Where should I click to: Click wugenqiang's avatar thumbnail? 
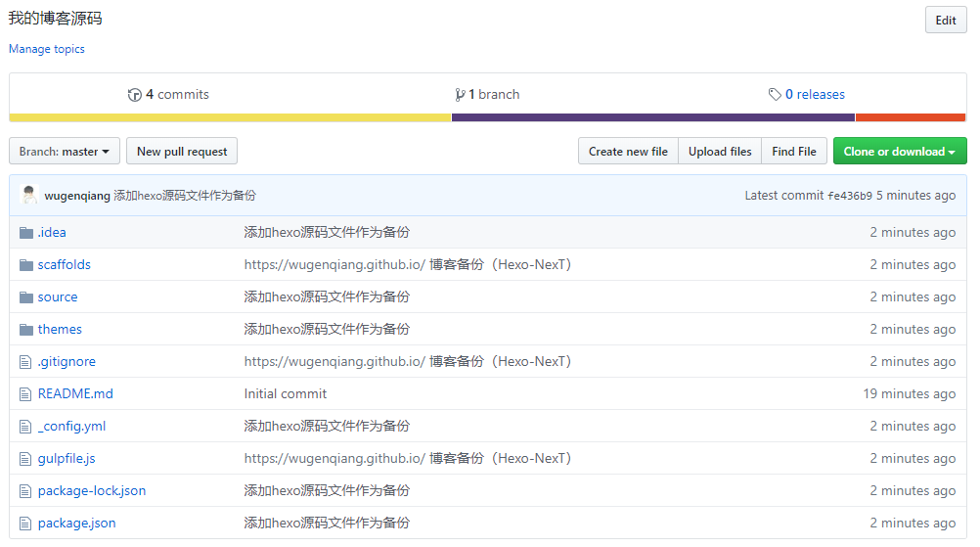29,195
